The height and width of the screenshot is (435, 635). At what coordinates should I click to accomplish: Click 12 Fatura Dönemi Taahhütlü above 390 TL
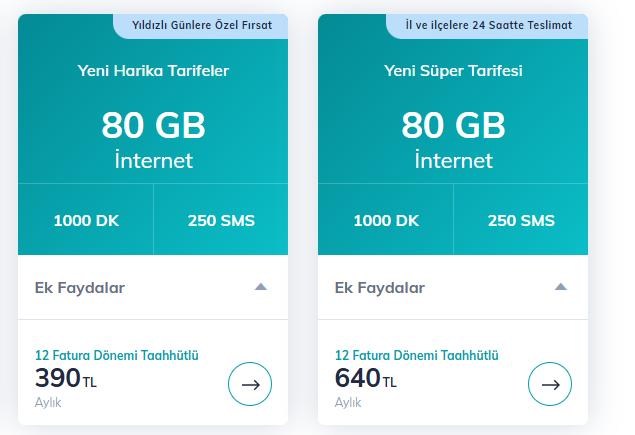[x=117, y=355]
